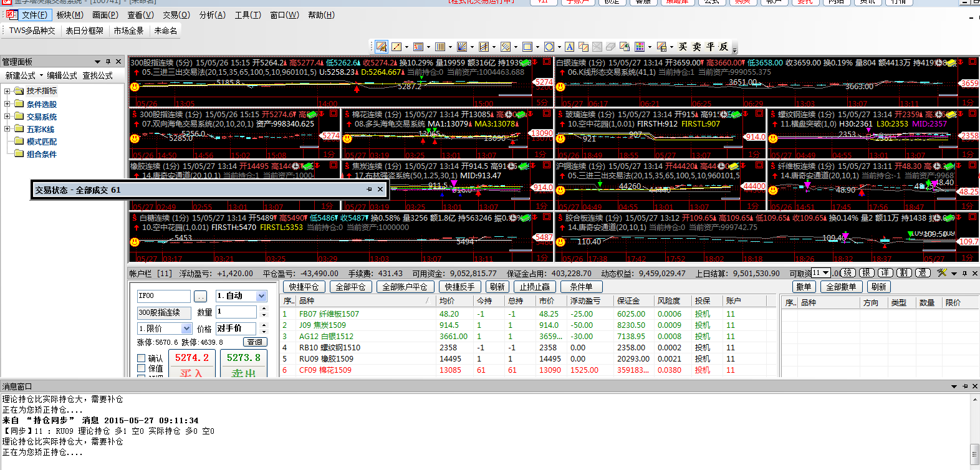980x470 pixels.
Task: Open the 1.自动 dropdown
Action: point(261,296)
